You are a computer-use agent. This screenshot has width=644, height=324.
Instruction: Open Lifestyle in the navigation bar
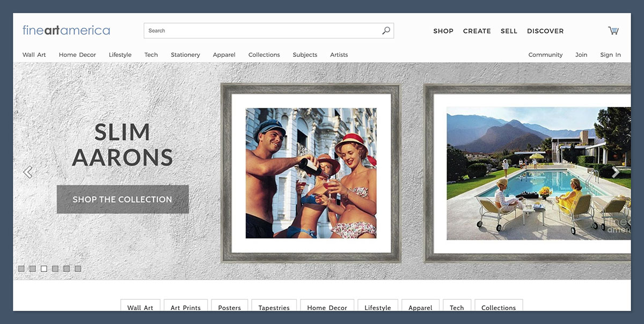pos(120,55)
